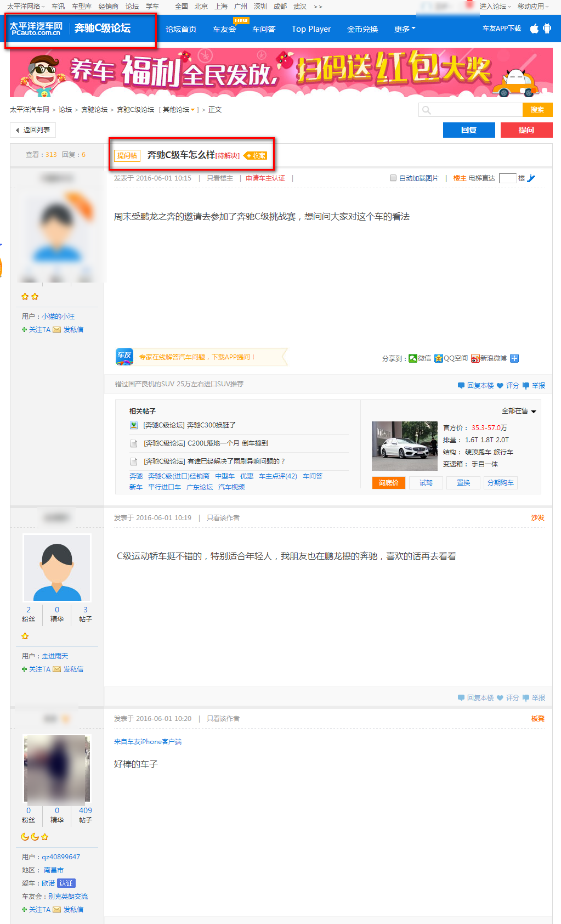This screenshot has height=924, width=561.
Task: Click 评分 heart in first post footer
Action: [x=508, y=386]
